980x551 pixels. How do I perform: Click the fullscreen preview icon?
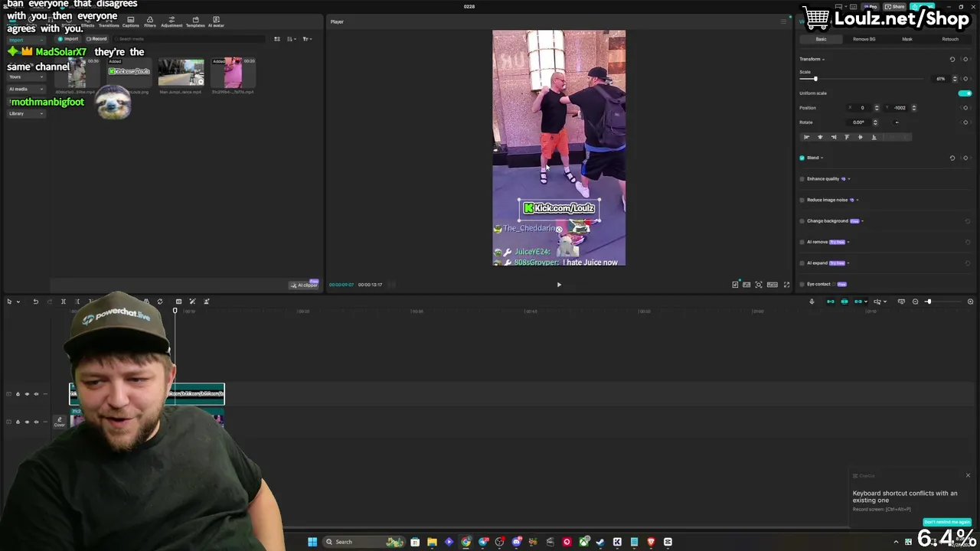point(786,285)
